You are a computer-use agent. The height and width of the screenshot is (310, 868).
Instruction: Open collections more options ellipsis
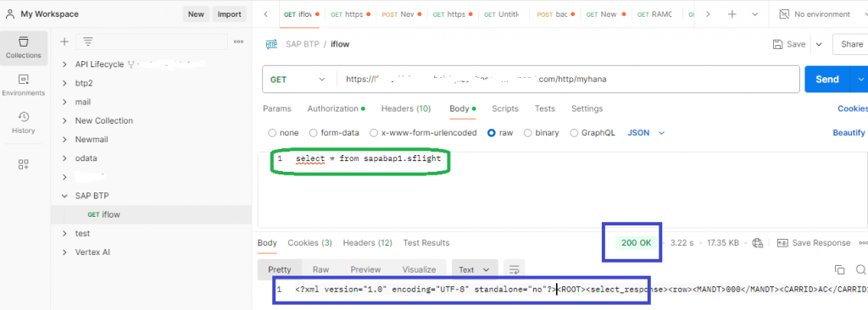click(x=238, y=42)
